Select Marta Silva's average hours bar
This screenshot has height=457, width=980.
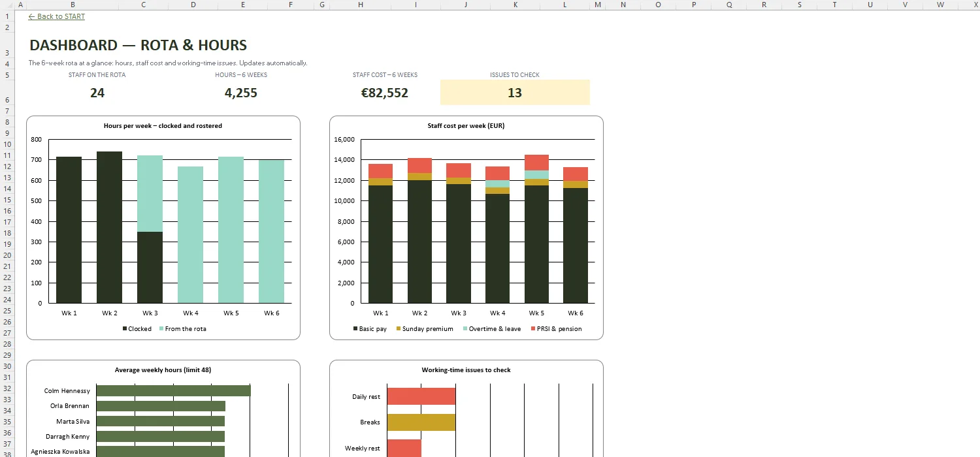161,421
